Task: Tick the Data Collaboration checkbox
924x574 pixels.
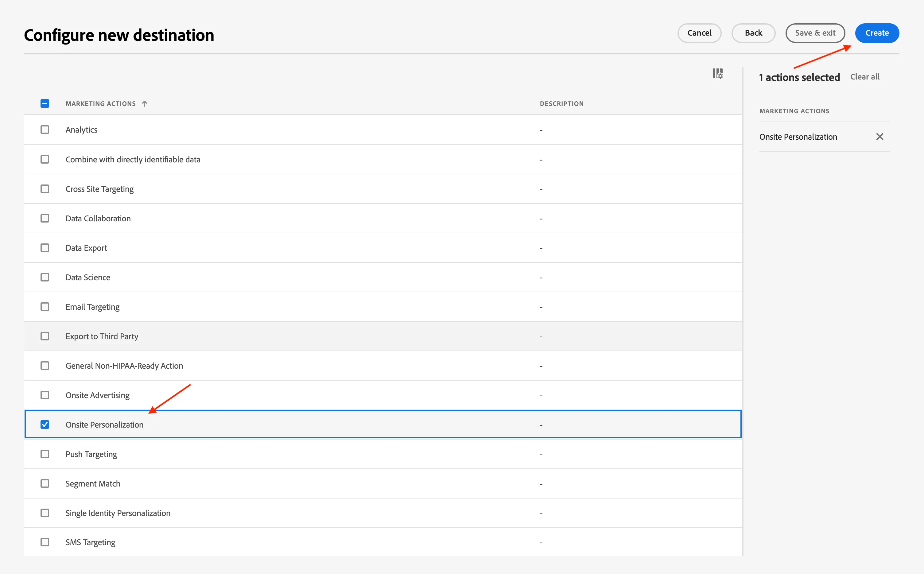Action: pyautogui.click(x=45, y=218)
